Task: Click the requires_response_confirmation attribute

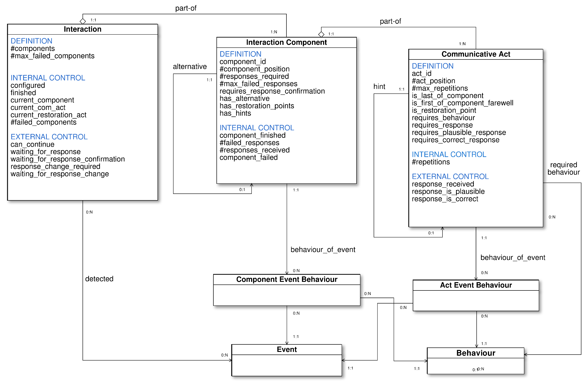Action: click(x=272, y=91)
